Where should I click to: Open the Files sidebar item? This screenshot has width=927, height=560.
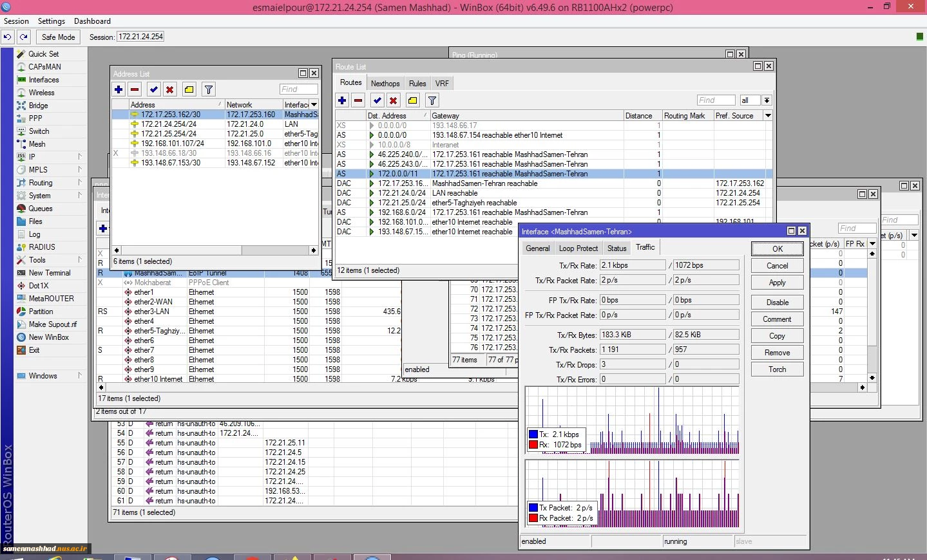tap(35, 221)
